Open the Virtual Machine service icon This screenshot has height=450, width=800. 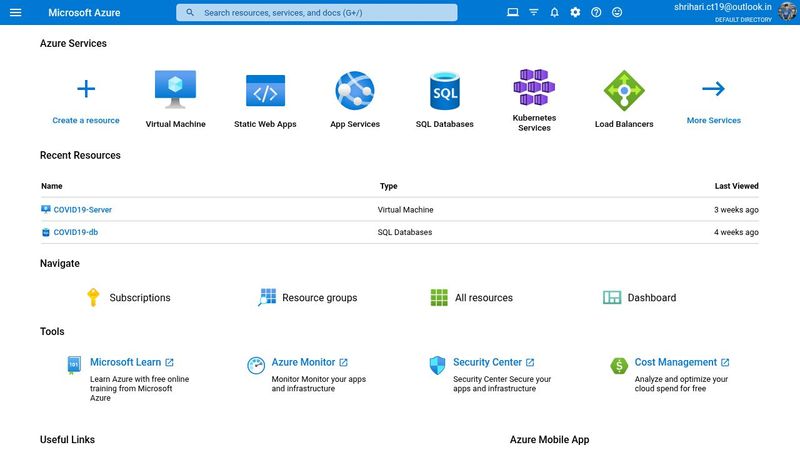pos(176,89)
